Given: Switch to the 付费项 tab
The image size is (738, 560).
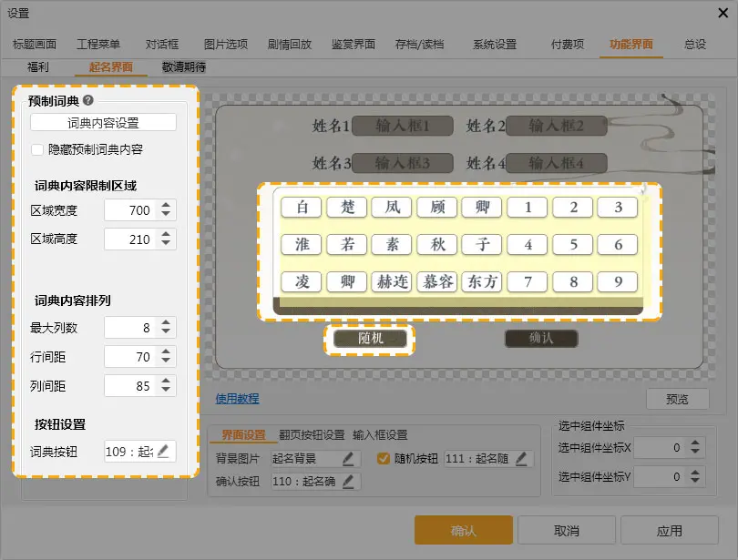Looking at the screenshot, I should point(567,45).
